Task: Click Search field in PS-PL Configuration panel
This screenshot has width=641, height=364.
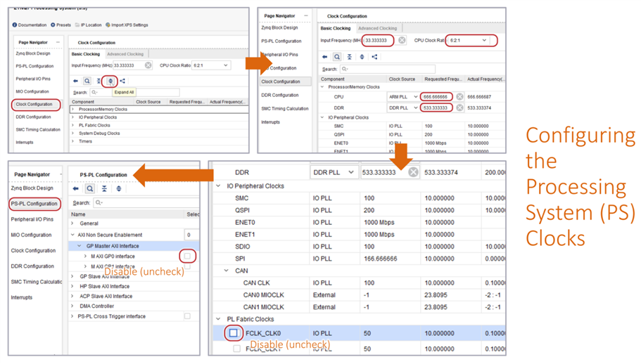Action: pos(144,202)
